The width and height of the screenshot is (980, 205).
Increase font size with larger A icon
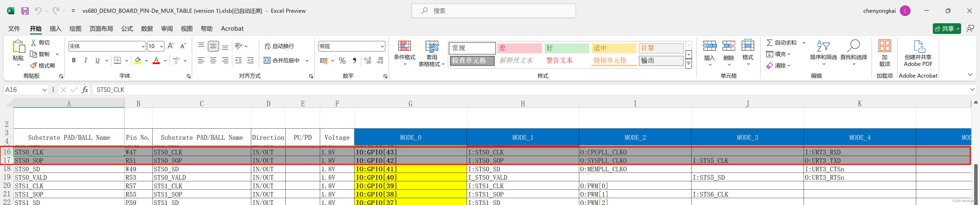pyautogui.click(x=171, y=46)
